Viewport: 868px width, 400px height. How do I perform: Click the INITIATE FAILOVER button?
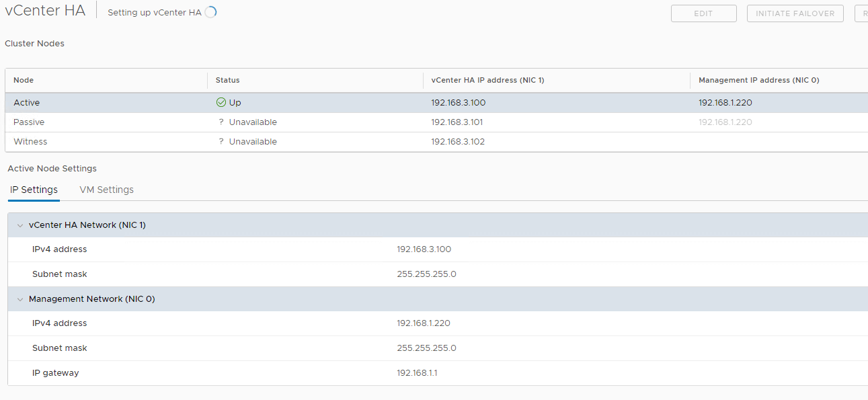[795, 13]
